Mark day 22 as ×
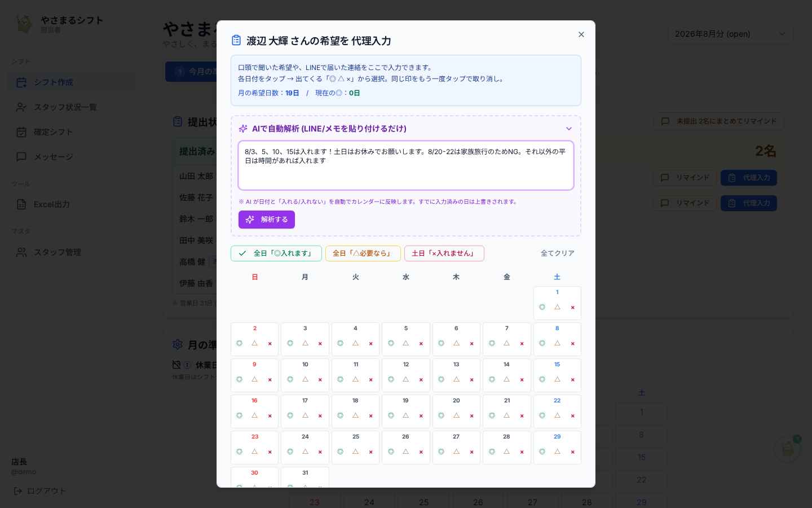 pyautogui.click(x=572, y=415)
